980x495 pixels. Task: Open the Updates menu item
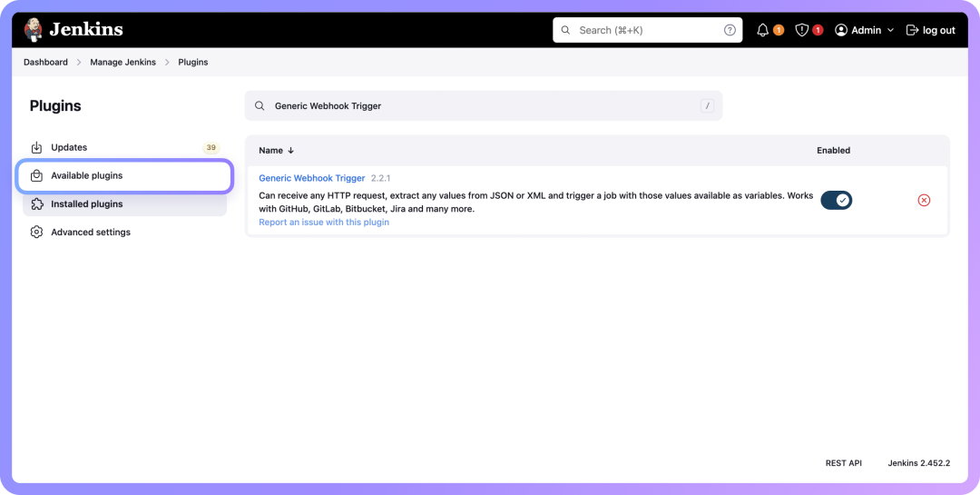tap(125, 148)
